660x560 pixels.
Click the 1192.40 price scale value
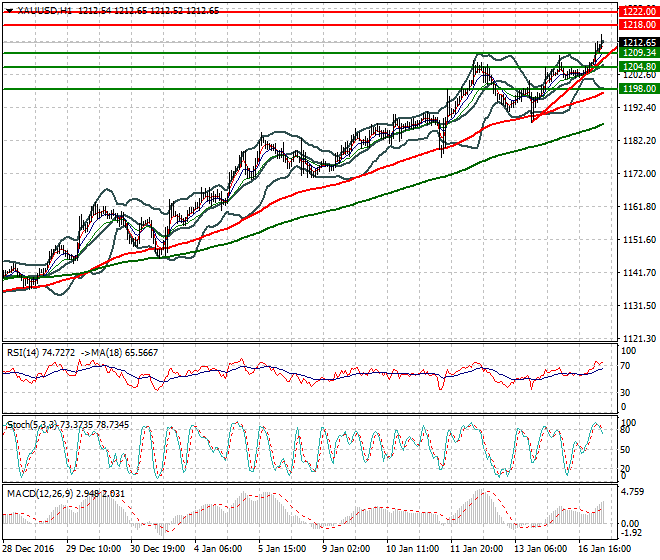tap(639, 107)
